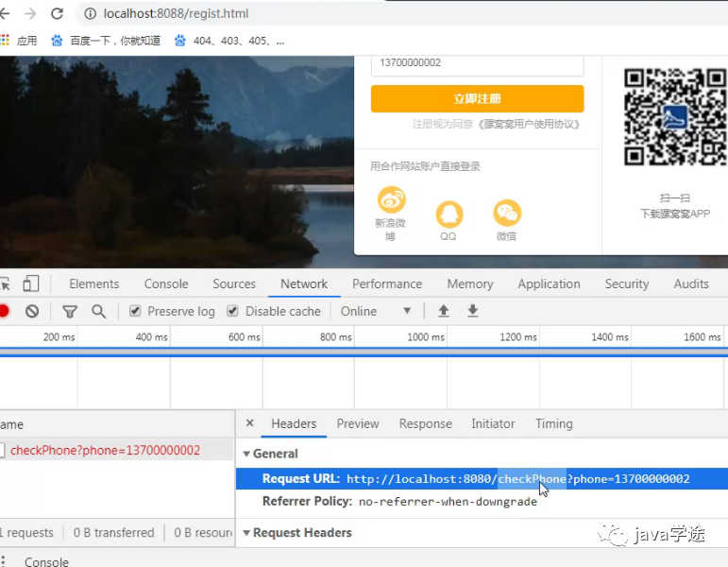Click the import HAR upload arrow icon

coord(444,311)
